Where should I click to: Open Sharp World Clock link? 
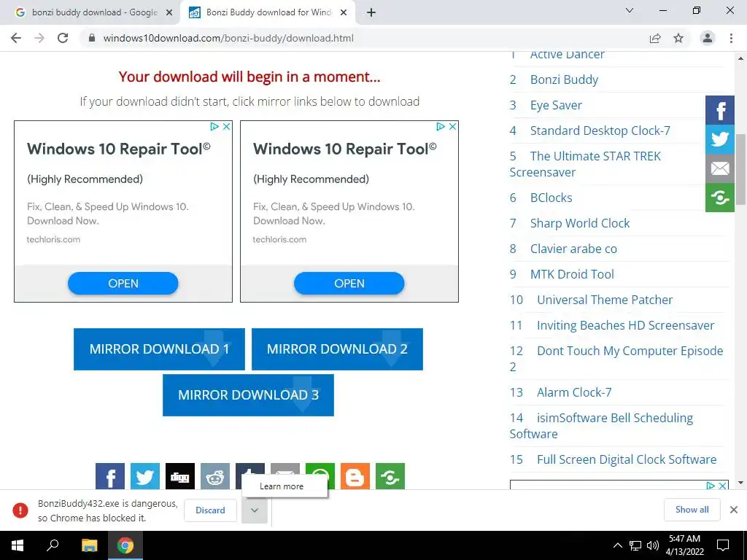(x=580, y=223)
